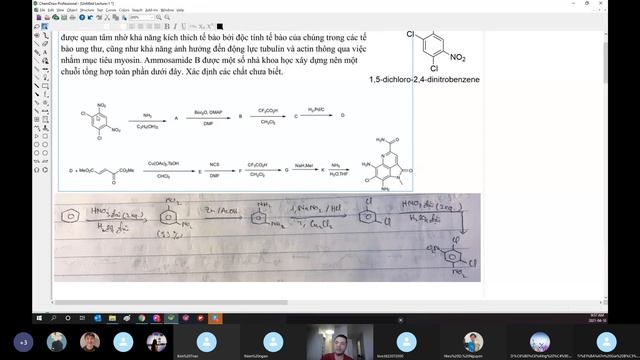Click the Print toolbar icon
The image size is (640, 360).
coord(72,18)
